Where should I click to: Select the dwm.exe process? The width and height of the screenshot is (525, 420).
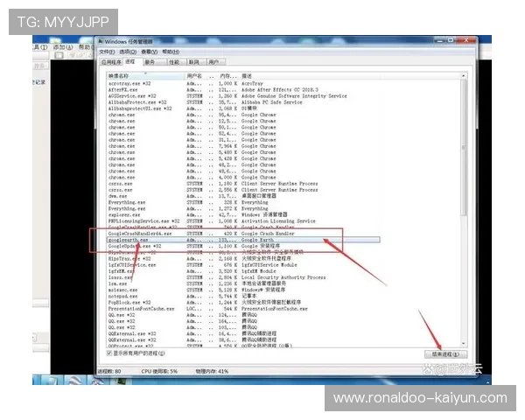click(x=243, y=196)
